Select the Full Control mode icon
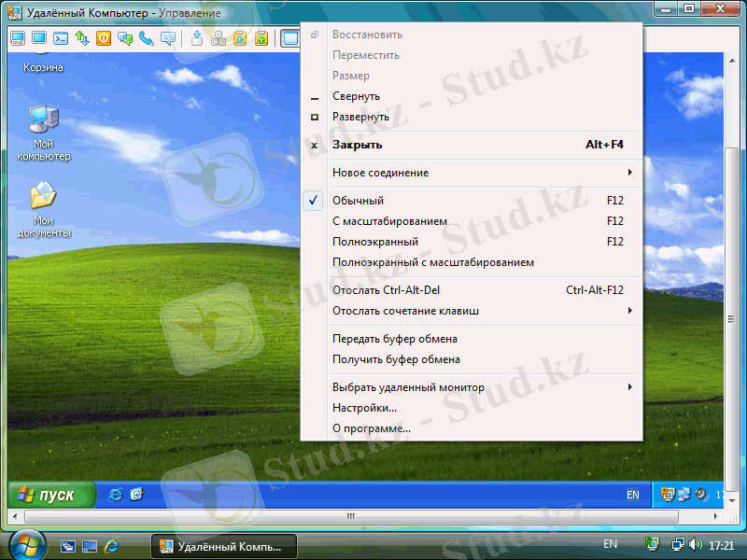The image size is (747, 560). coord(16,38)
